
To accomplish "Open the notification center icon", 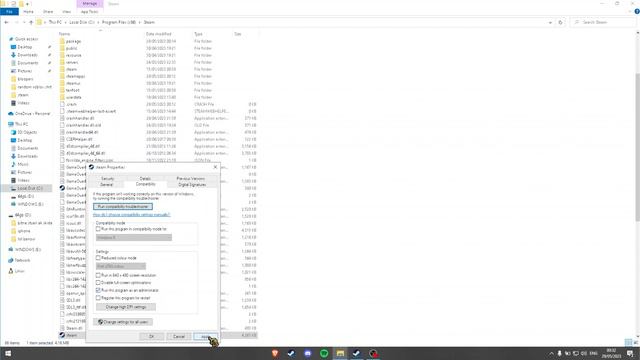I will pyautogui.click(x=631, y=353).
